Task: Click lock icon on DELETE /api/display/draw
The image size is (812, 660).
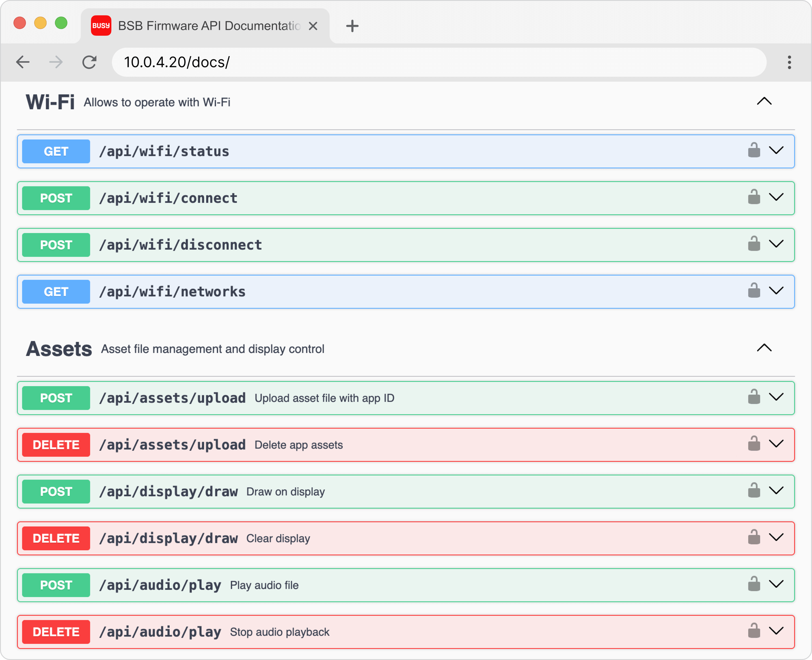Action: click(x=754, y=537)
